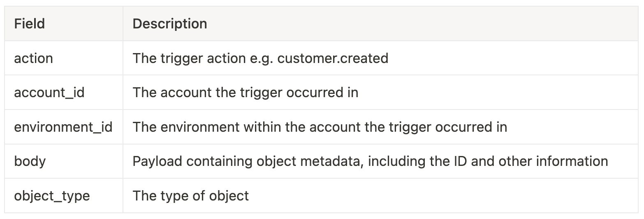Click the Field column header
Screen dimensions: 644x219
point(29,24)
